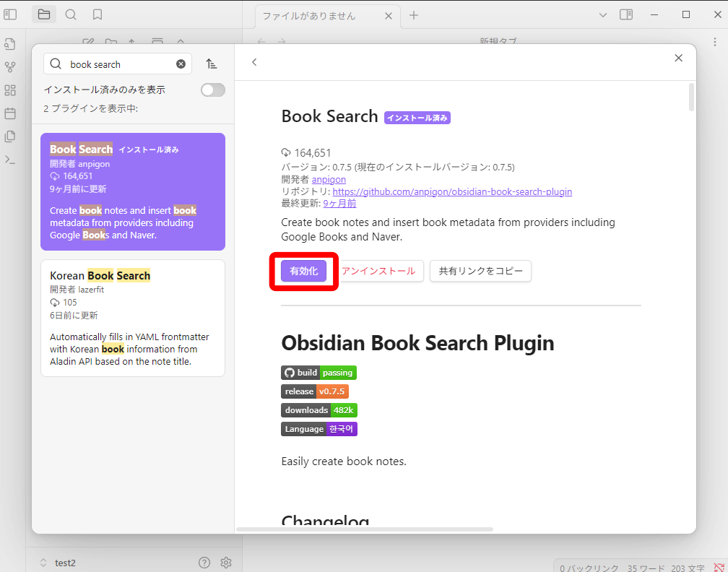Click the release v0.7.5 badge
This screenshot has width=728, height=572.
(315, 391)
